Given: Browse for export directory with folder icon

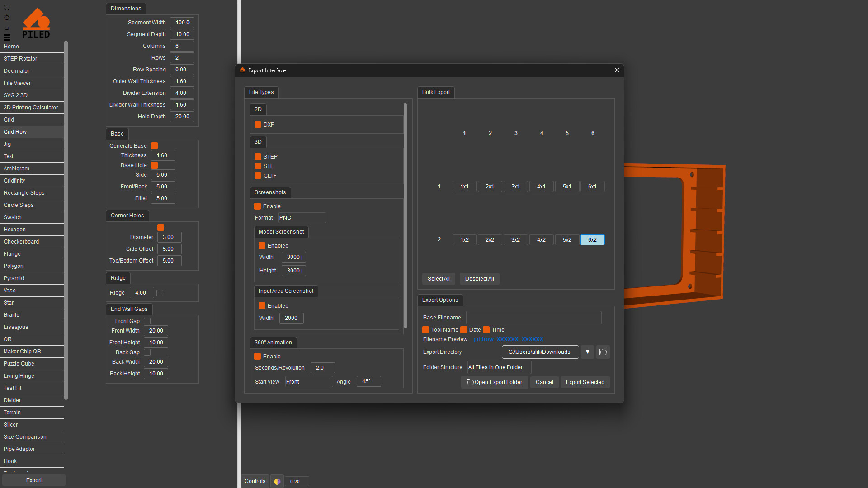Looking at the screenshot, I should pos(603,352).
